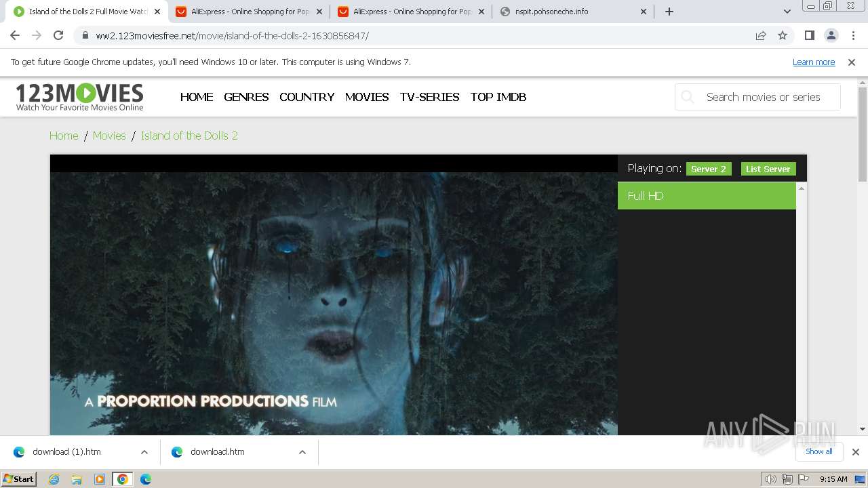
Task: Select the Chrome taskbar icon
Action: (x=123, y=479)
